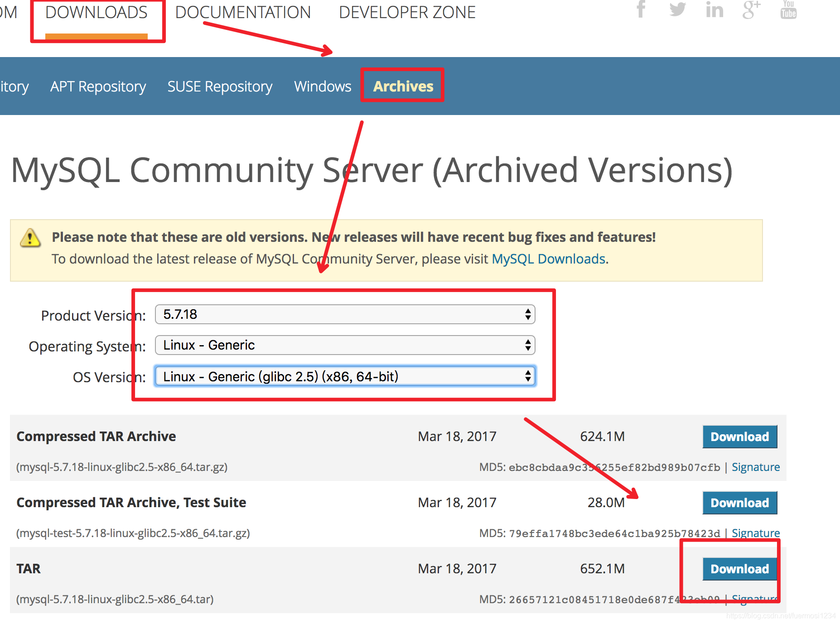Open the Windows sub-menu item
The image size is (840, 624).
(323, 86)
